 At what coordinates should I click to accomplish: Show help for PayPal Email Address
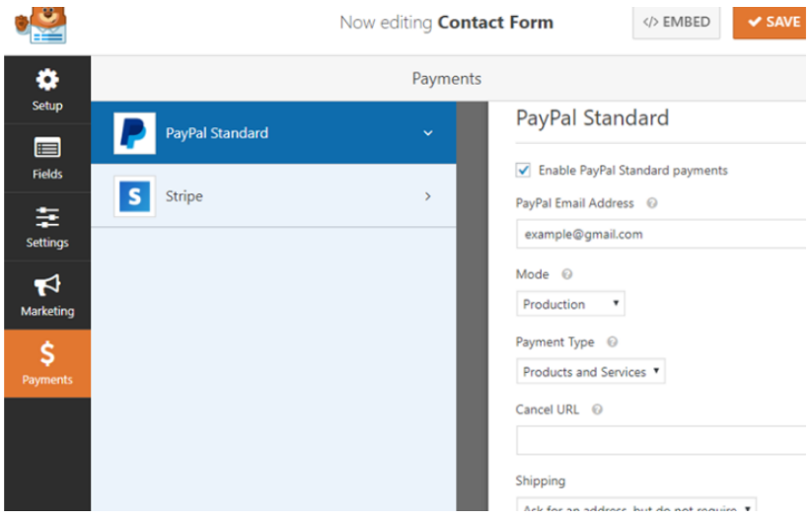tap(652, 203)
